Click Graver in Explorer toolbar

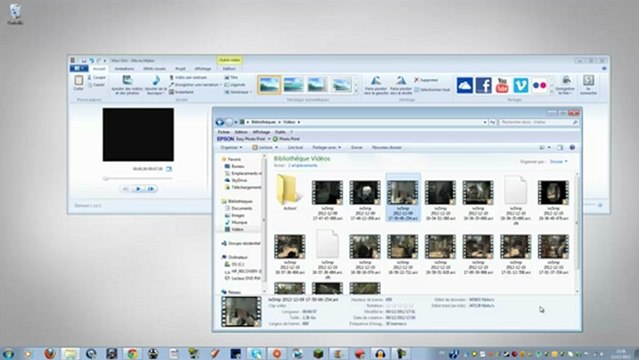(x=357, y=147)
